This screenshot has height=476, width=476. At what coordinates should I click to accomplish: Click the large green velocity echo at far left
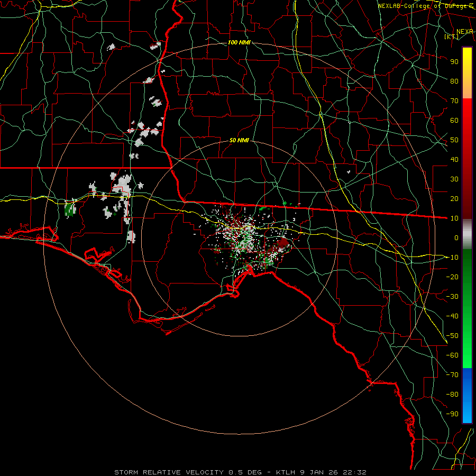(x=70, y=209)
